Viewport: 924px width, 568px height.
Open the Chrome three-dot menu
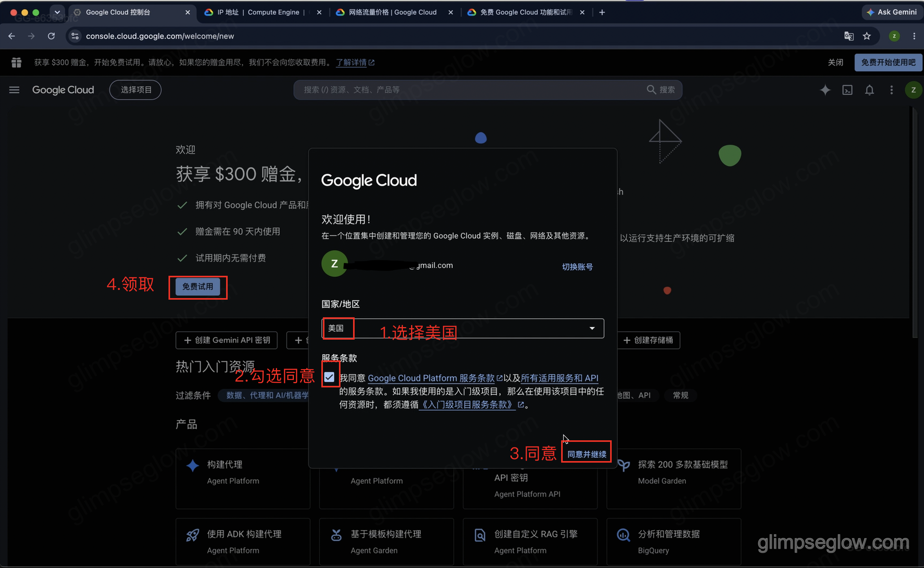tap(914, 36)
